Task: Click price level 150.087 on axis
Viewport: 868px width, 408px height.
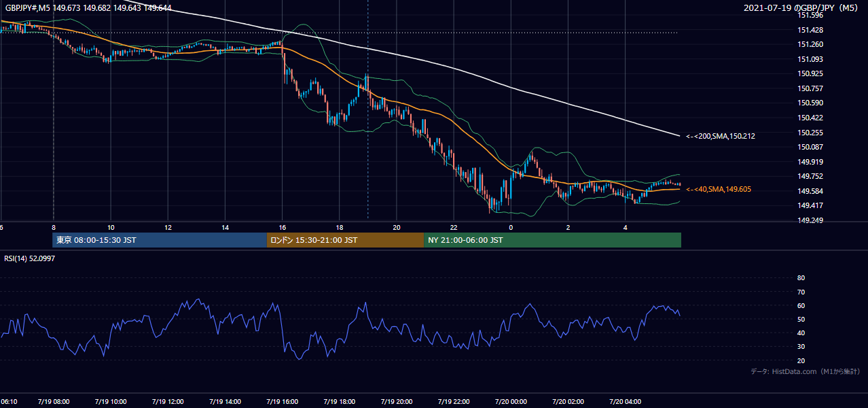Action: [810, 147]
